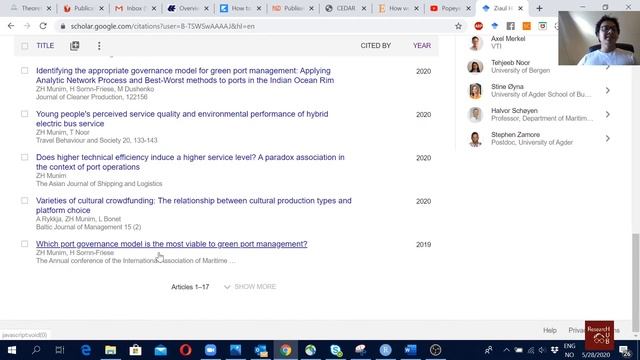Open the Mail app on the taskbar
The height and width of the screenshot is (360, 640).
(x=160, y=350)
